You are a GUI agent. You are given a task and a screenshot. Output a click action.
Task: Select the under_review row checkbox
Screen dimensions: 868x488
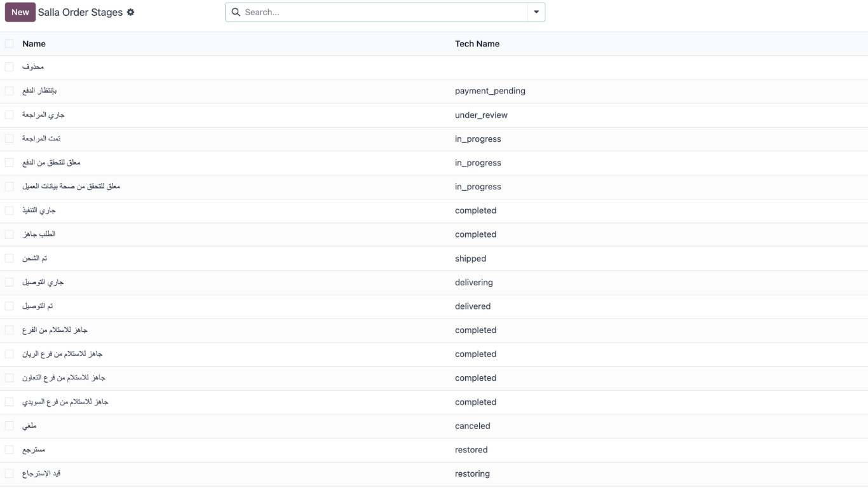[x=9, y=115]
